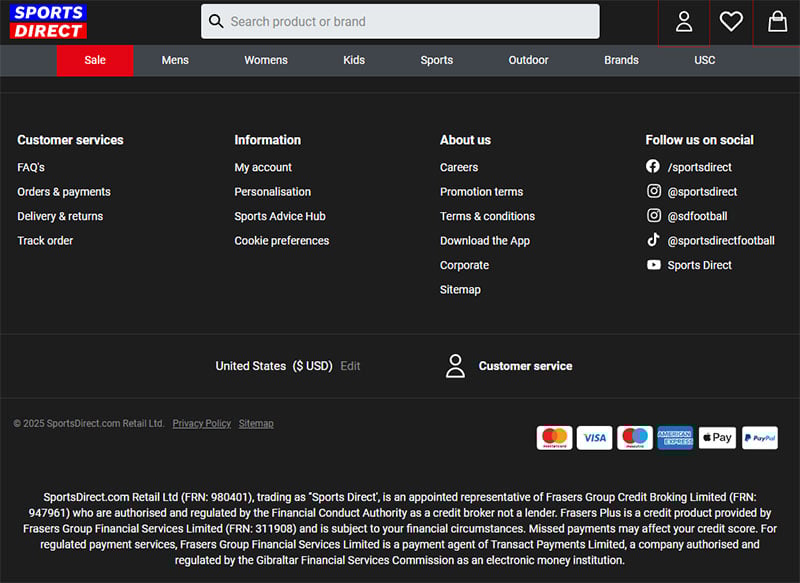Open the Kids menu
The image size is (800, 583).
pyautogui.click(x=354, y=60)
